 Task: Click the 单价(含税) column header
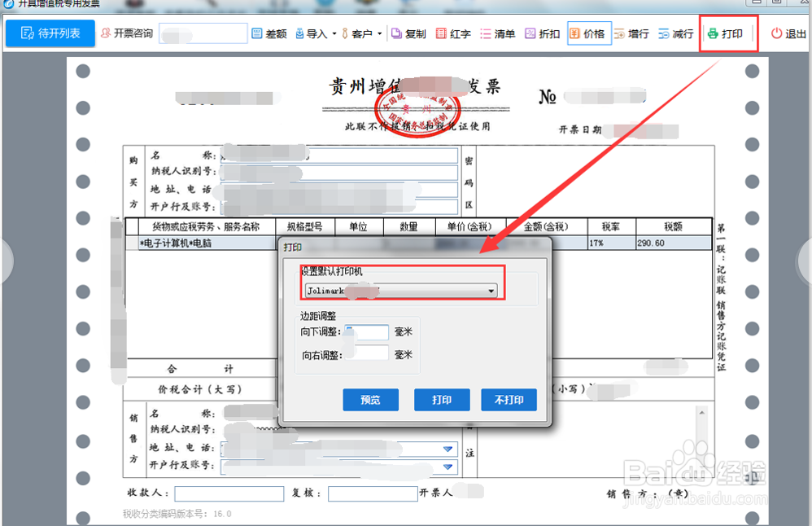tap(469, 226)
